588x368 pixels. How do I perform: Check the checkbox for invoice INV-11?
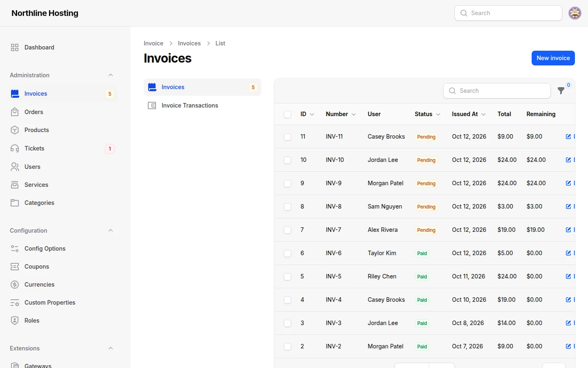coord(287,137)
